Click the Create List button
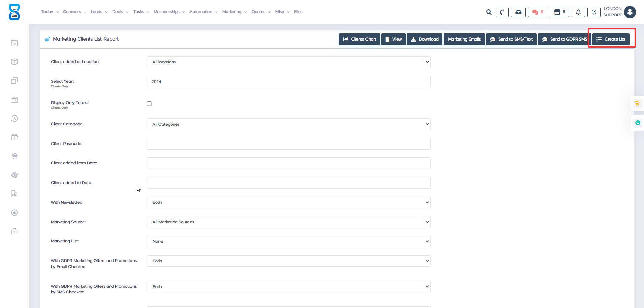 (x=611, y=39)
